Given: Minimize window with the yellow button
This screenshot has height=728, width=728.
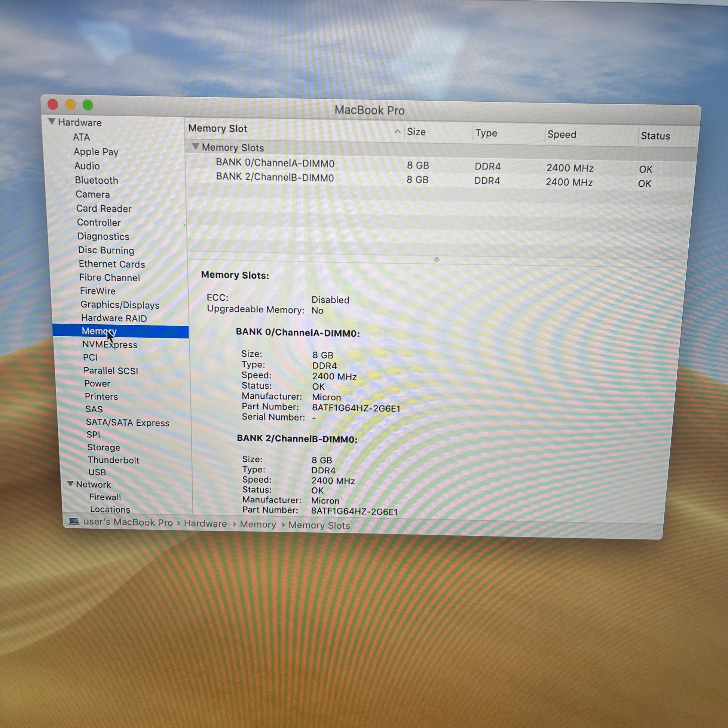Looking at the screenshot, I should click(70, 105).
